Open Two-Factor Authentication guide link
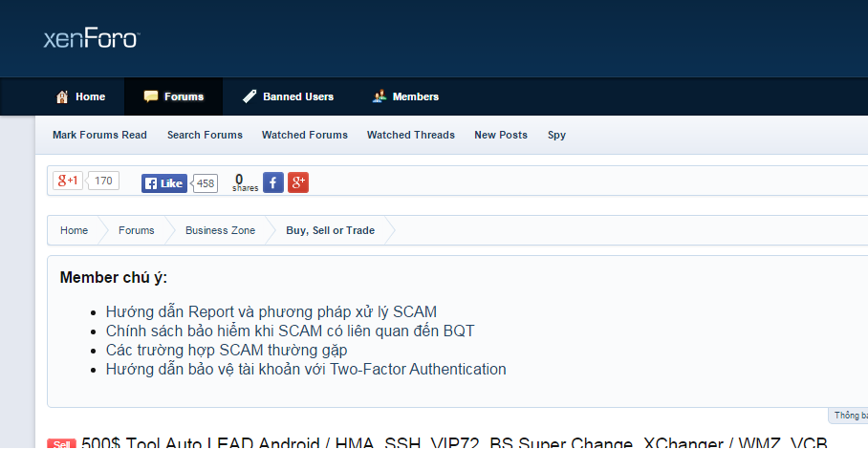 coord(306,370)
